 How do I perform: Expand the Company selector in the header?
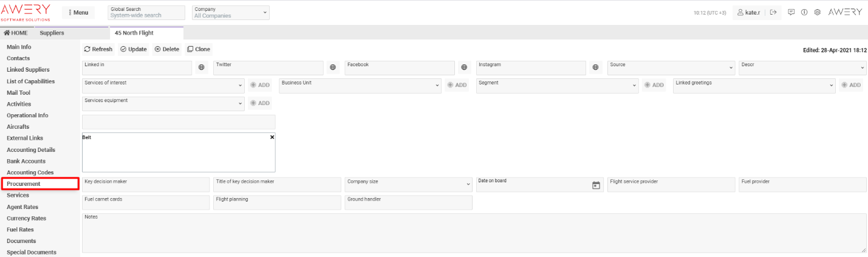[265, 12]
